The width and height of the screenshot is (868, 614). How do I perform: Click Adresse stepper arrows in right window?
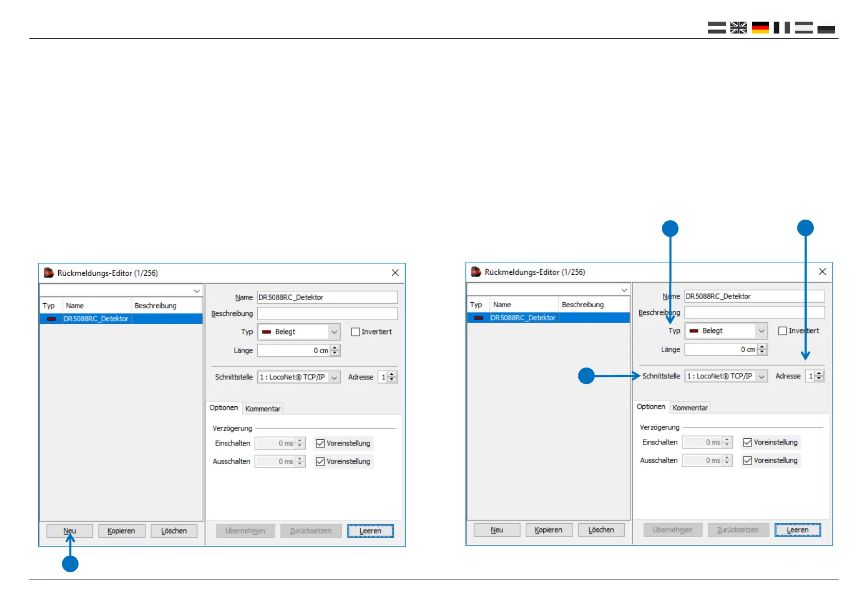pyautogui.click(x=820, y=376)
